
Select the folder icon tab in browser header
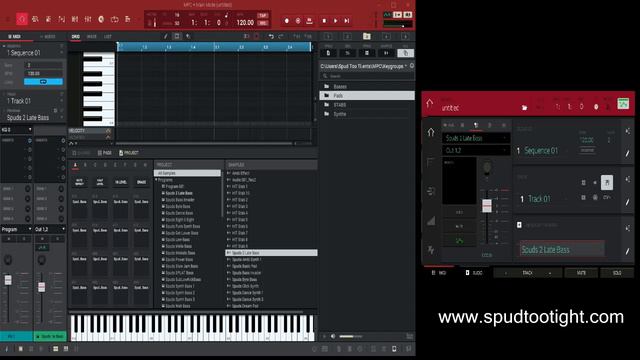coord(367,36)
